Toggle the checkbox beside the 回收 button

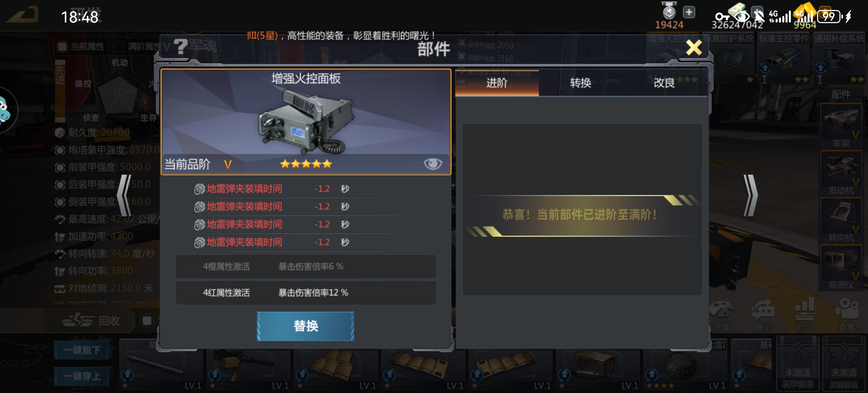coord(147,321)
